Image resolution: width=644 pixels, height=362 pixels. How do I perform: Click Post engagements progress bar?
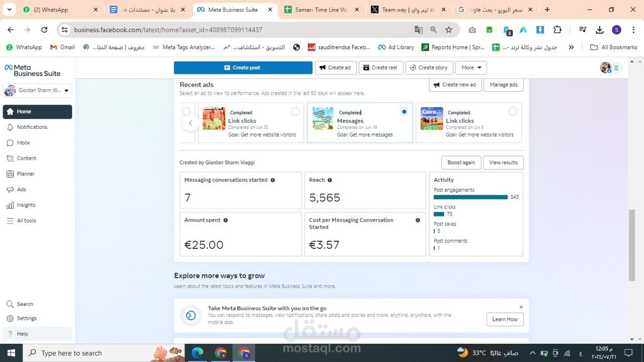(470, 197)
